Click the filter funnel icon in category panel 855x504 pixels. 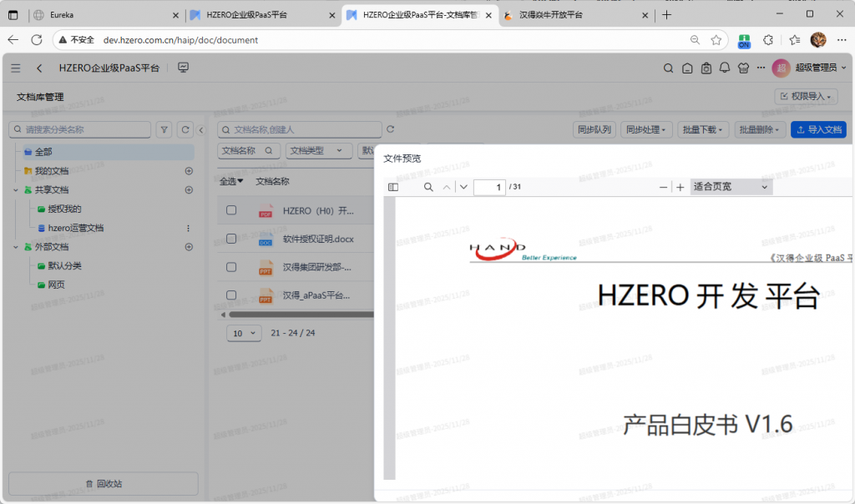click(164, 129)
